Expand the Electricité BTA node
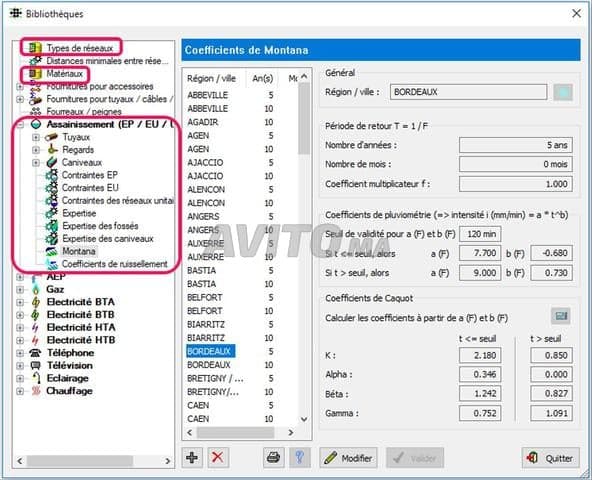Viewport: 592px width, 480px height. [x=20, y=302]
